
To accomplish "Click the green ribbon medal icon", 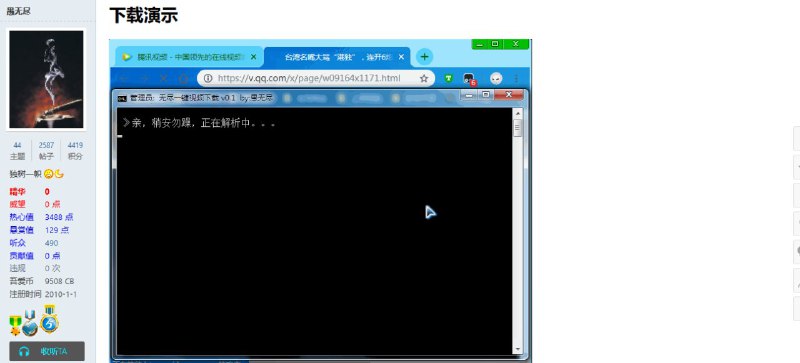I will (x=15, y=326).
